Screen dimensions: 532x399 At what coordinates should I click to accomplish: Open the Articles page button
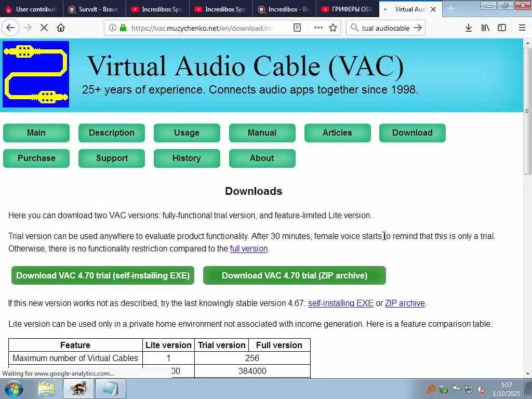(x=338, y=132)
